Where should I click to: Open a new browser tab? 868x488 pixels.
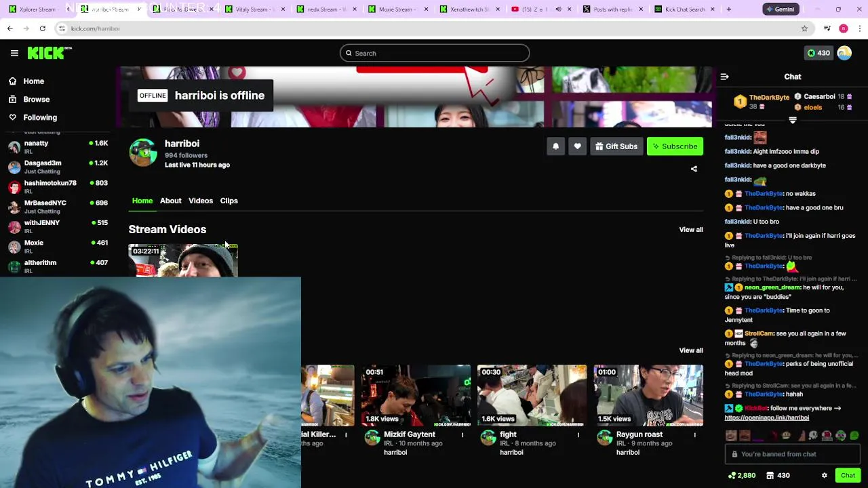(729, 9)
